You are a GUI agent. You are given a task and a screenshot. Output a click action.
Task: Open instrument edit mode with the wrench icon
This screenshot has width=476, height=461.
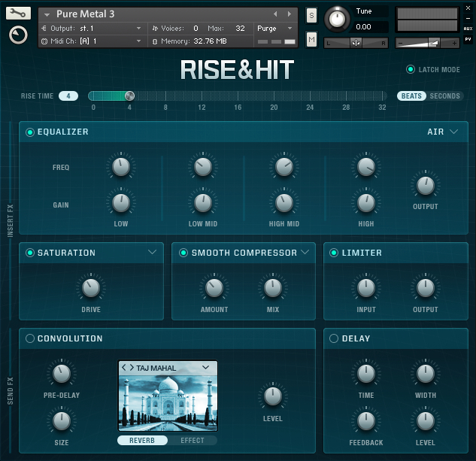pos(18,13)
